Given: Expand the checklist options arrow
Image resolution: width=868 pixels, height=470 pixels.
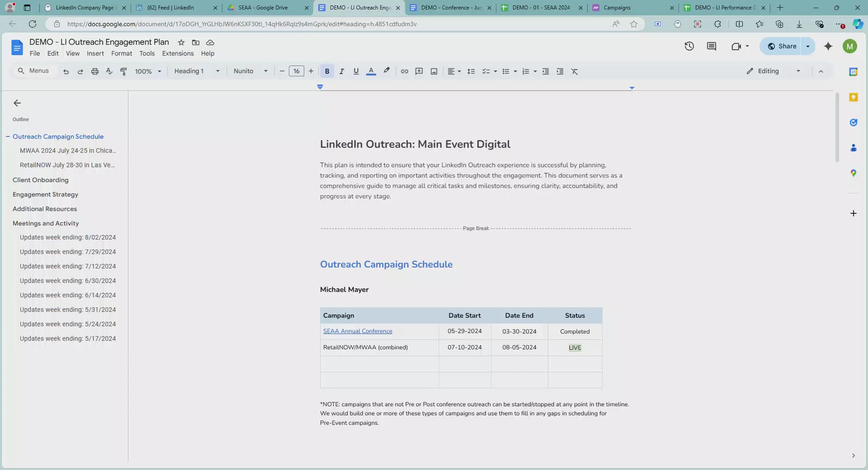Looking at the screenshot, I should 495,71.
